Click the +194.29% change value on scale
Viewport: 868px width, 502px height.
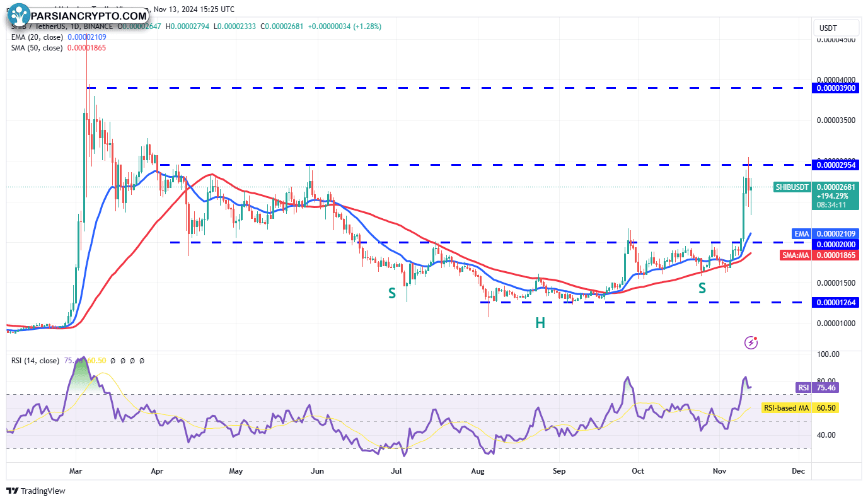[831, 196]
